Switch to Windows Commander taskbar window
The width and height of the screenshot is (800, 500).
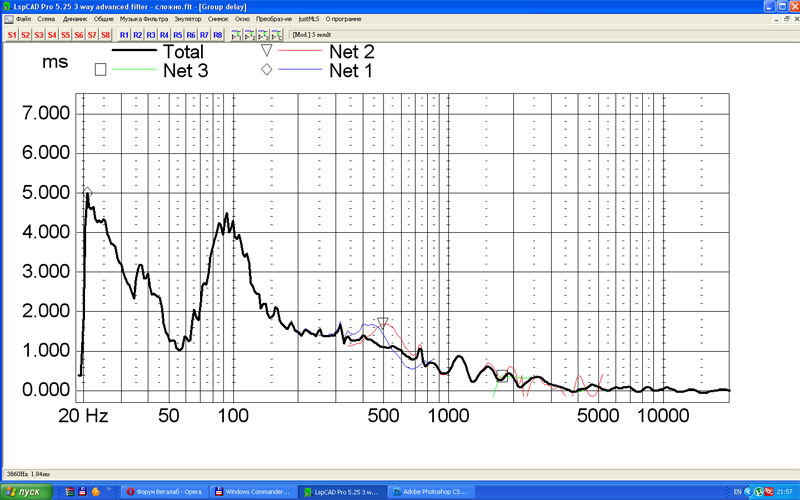coord(253,492)
